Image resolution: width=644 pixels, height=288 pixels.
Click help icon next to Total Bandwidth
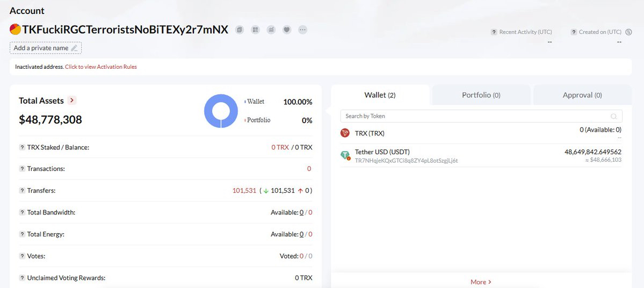tap(22, 213)
